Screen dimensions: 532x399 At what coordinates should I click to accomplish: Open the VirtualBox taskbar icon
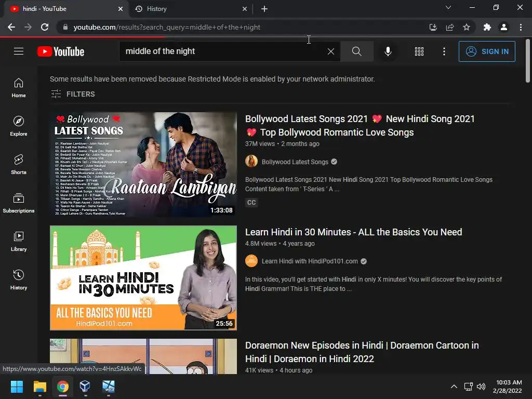point(85,387)
